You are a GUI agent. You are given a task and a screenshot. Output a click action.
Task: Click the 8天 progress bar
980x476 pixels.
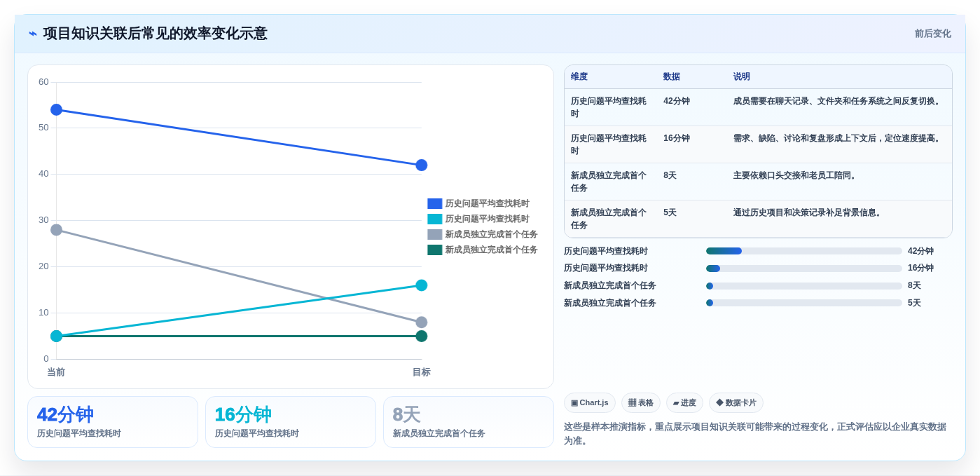pos(803,286)
